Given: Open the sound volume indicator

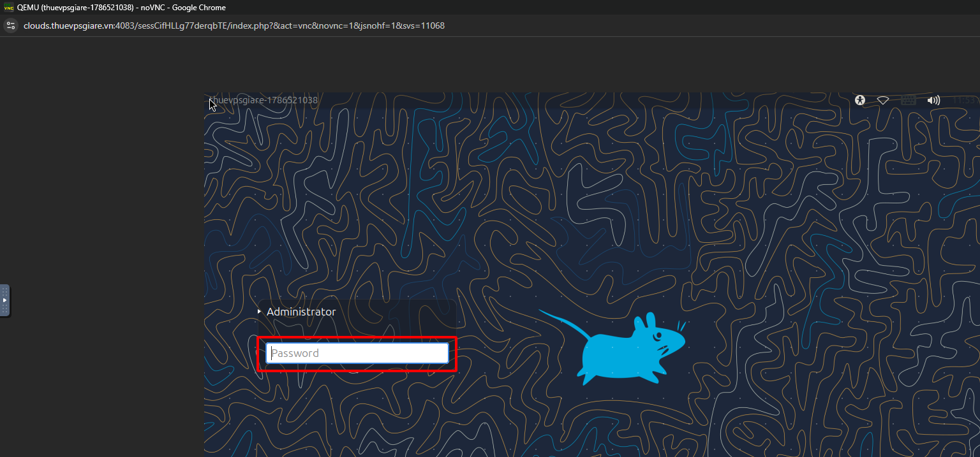Looking at the screenshot, I should point(934,100).
